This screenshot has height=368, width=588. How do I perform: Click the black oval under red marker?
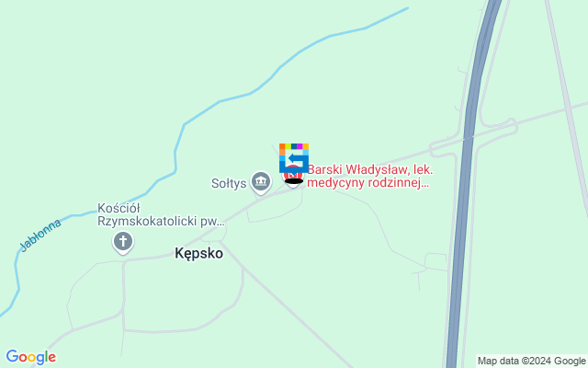click(x=294, y=182)
